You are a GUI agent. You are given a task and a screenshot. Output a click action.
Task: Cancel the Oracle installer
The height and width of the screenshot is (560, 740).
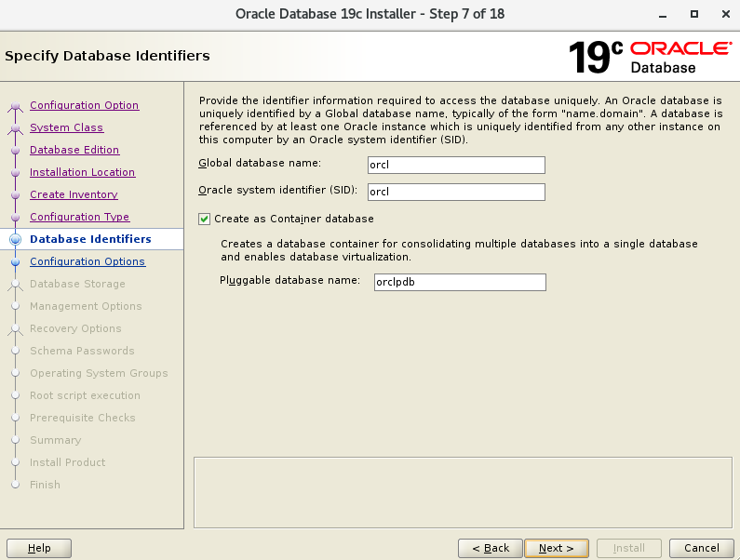pyautogui.click(x=702, y=548)
